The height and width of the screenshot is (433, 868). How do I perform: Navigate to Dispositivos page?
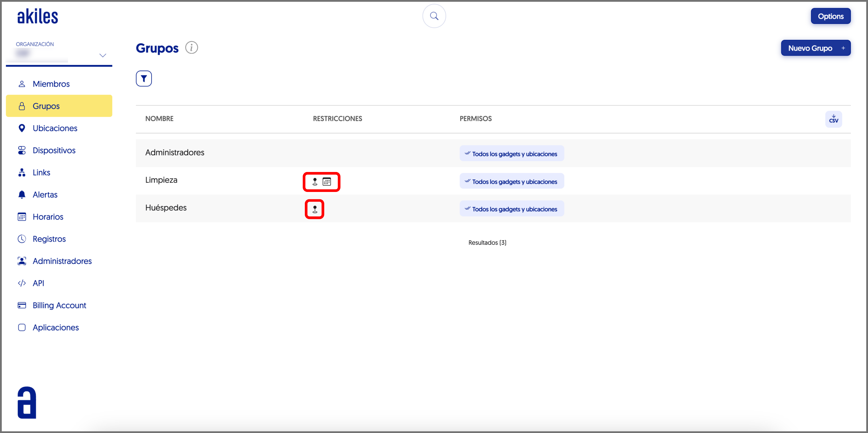(x=54, y=150)
